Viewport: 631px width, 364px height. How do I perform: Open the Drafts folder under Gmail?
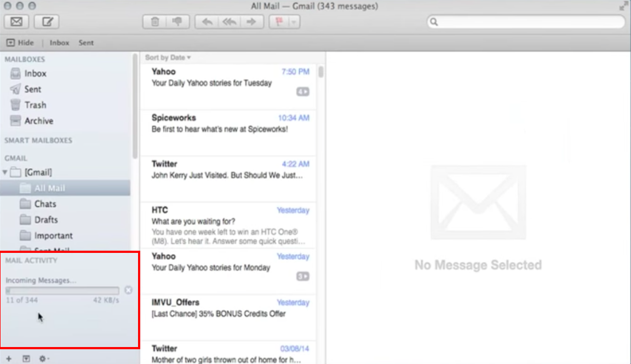tap(45, 219)
